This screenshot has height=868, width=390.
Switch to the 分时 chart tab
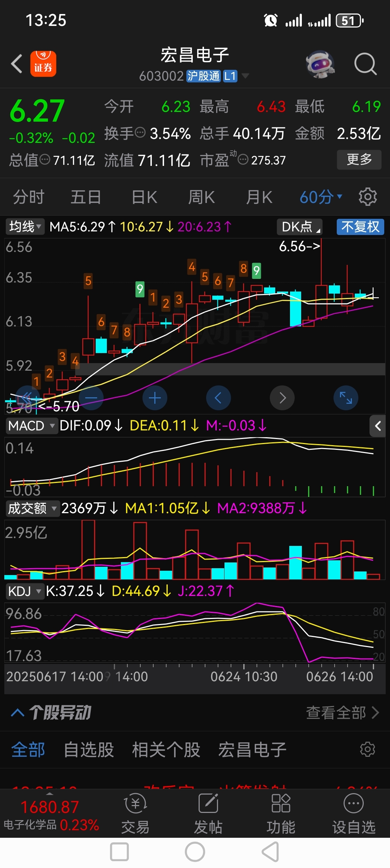29,197
